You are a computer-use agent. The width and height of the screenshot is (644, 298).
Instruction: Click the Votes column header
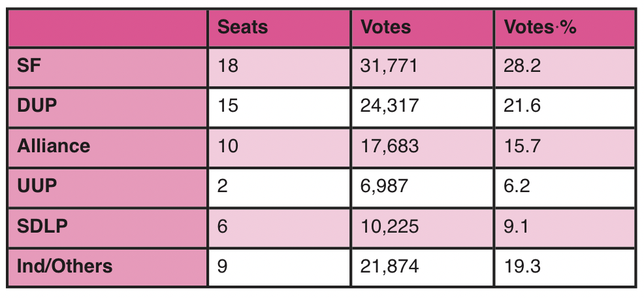point(386,27)
